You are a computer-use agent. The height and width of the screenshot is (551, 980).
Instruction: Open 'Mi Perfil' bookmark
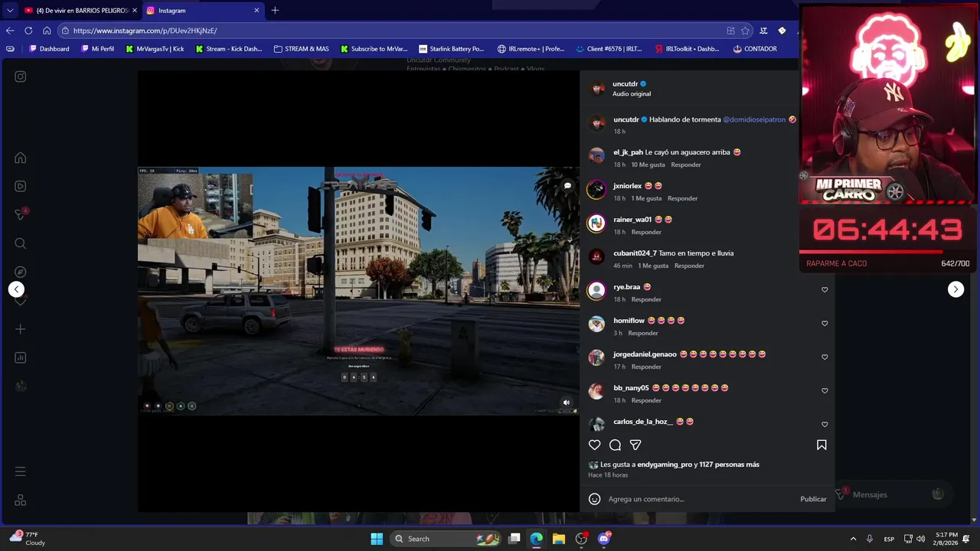pos(97,49)
